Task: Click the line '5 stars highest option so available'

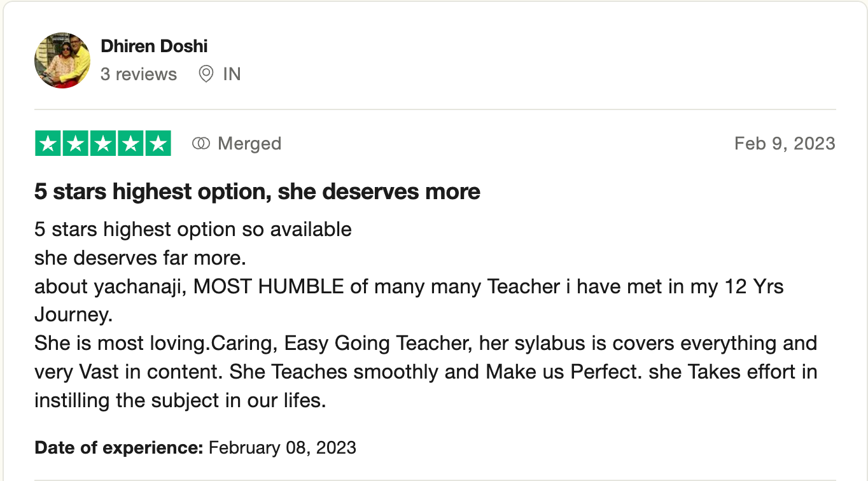Action: tap(193, 229)
